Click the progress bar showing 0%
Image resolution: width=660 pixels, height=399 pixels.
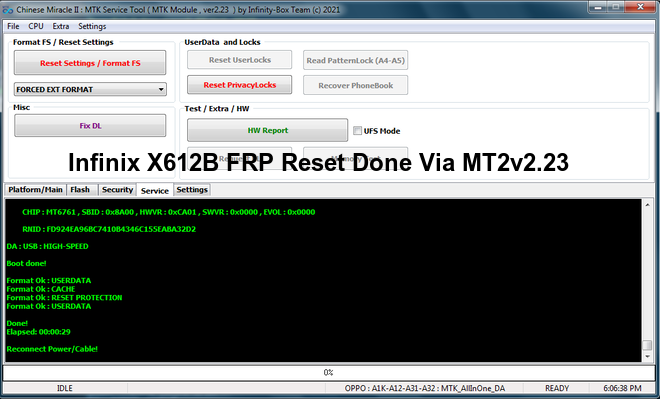coord(328,372)
